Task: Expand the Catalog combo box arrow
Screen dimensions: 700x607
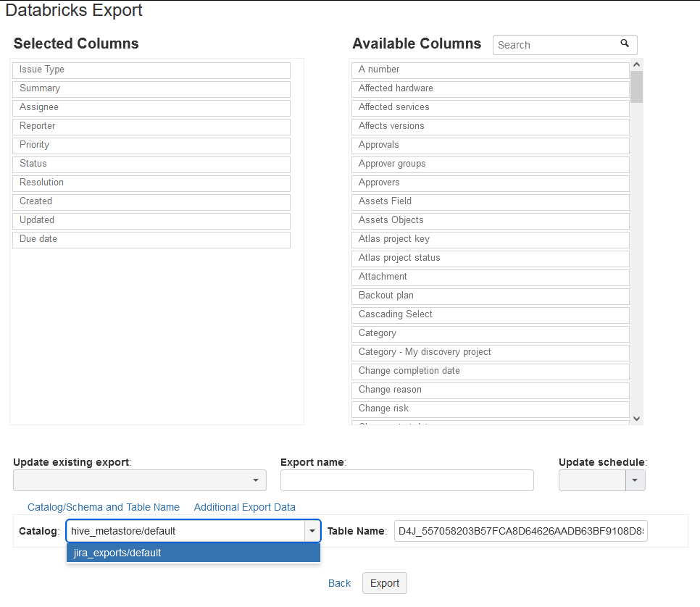Action: pyautogui.click(x=312, y=531)
